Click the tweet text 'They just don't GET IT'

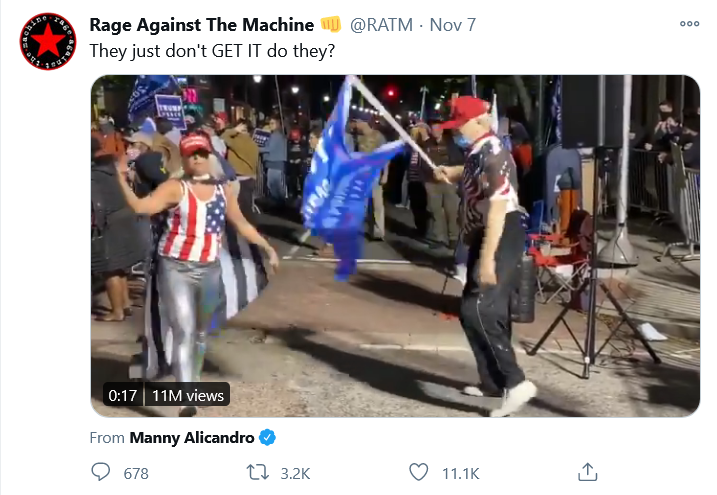[177, 51]
